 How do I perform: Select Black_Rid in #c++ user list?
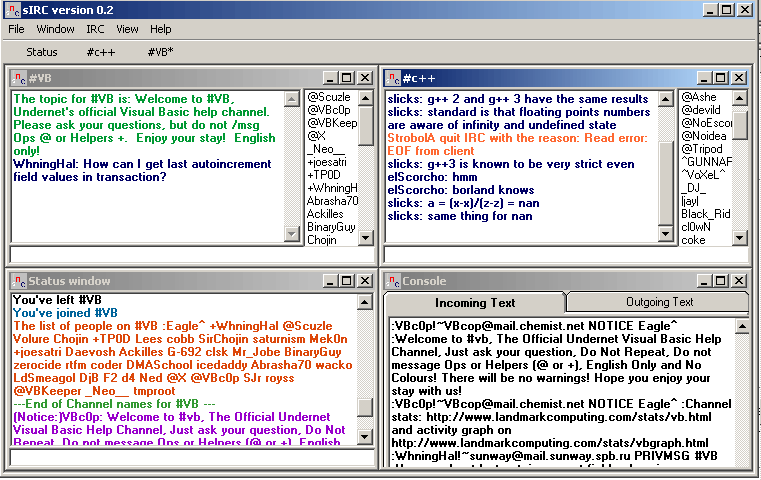tap(706, 214)
